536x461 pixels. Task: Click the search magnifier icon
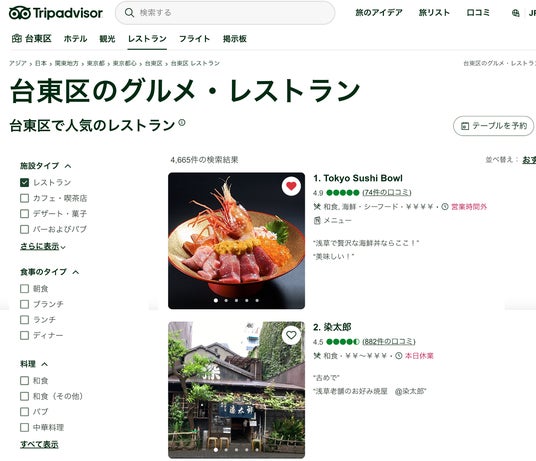coord(129,13)
